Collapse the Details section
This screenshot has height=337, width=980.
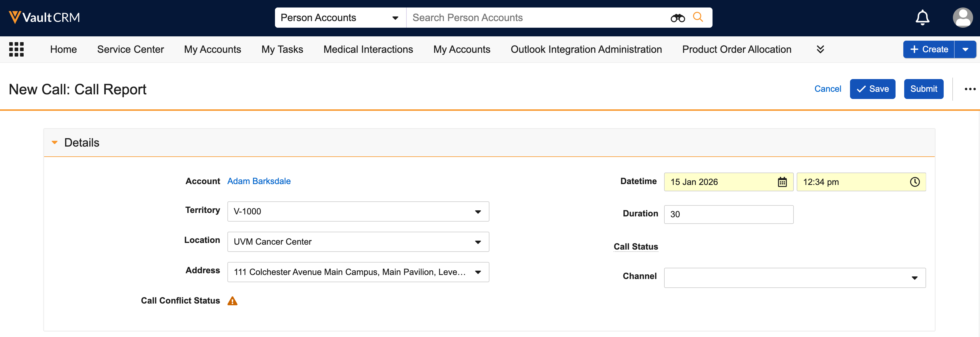[x=55, y=143]
